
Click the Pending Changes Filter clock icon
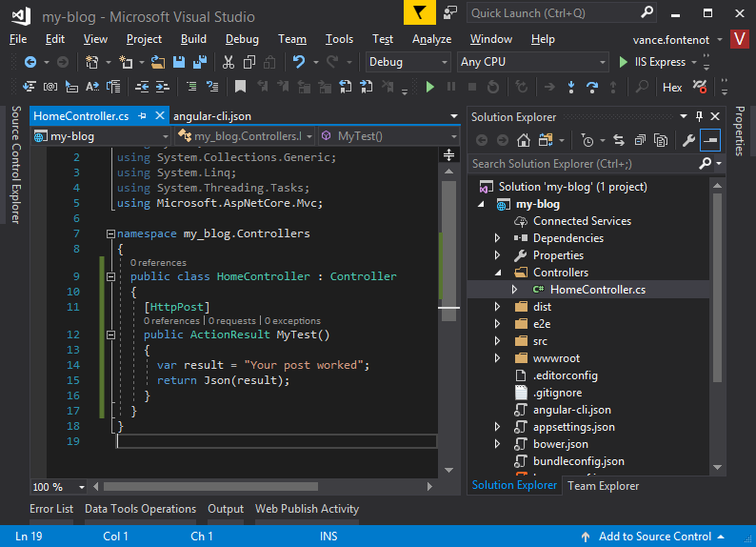tap(587, 140)
